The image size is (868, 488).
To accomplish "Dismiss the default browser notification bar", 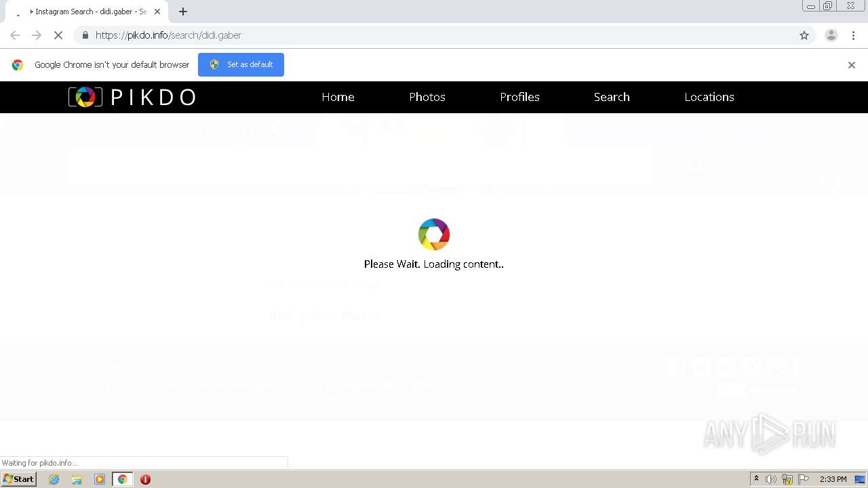I will [x=852, y=65].
